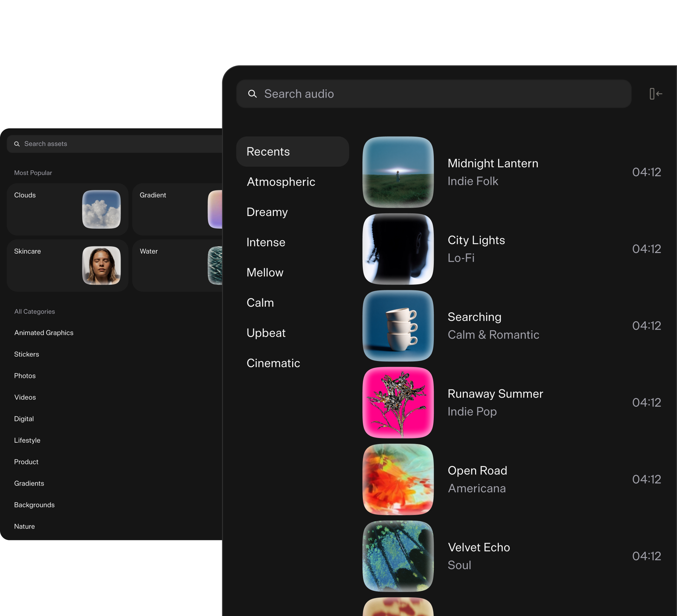Click the Lo-Fi genre label

pos(461,258)
